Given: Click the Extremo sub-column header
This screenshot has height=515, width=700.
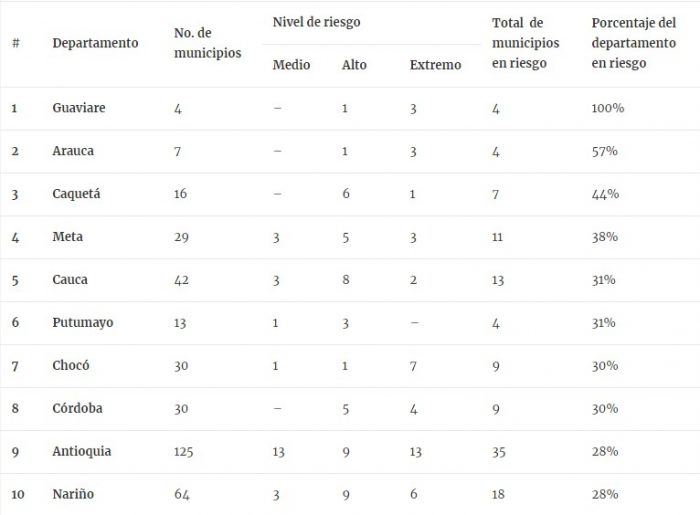Looking at the screenshot, I should pos(435,65).
